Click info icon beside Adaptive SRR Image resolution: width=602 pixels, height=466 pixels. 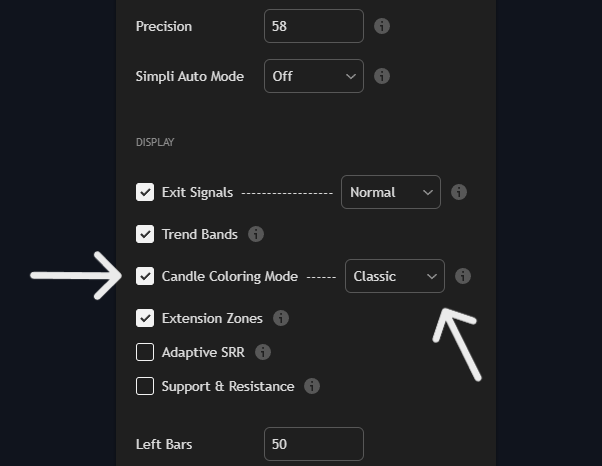263,352
